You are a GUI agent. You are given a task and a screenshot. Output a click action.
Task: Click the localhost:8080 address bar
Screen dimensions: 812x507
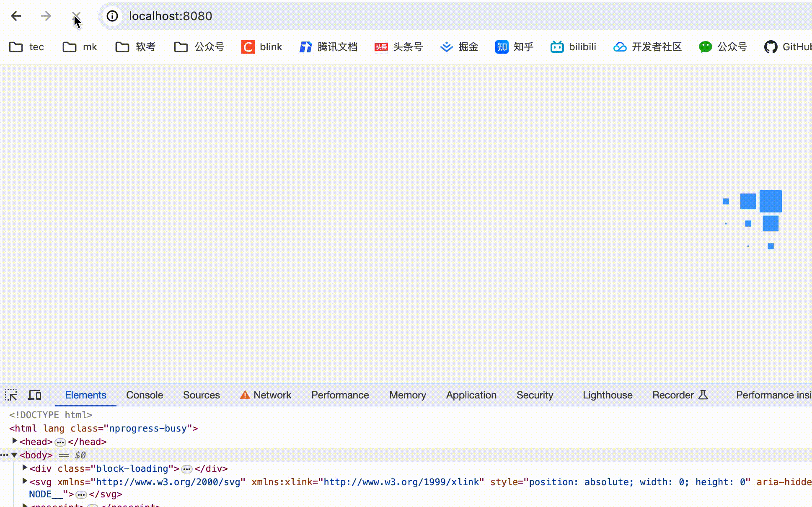pos(171,16)
